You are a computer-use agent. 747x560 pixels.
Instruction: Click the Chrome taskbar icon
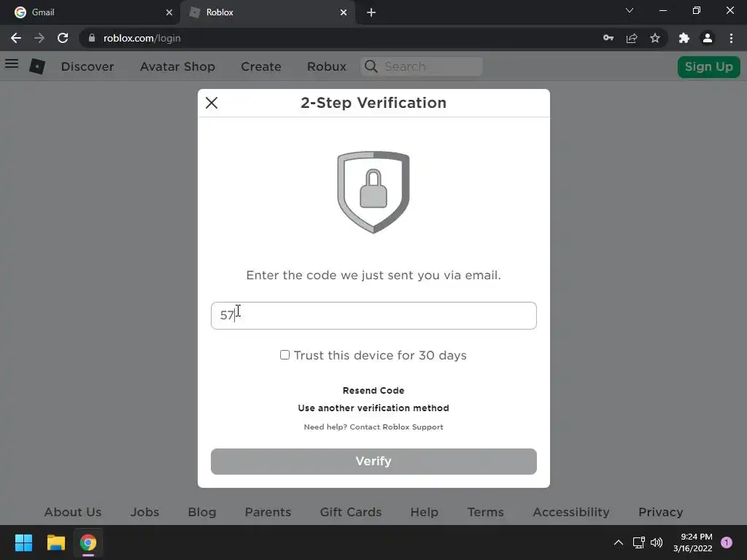tap(88, 542)
